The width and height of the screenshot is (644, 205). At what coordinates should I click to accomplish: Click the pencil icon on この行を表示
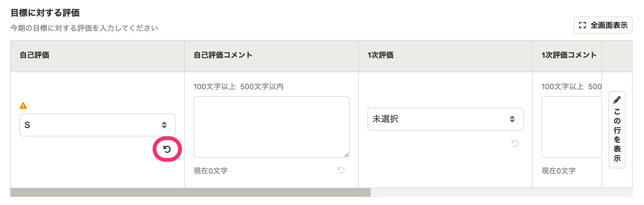(617, 100)
